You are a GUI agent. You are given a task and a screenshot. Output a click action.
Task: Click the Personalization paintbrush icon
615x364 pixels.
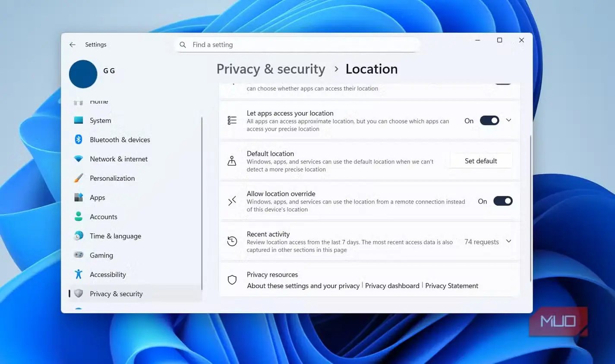(x=79, y=178)
